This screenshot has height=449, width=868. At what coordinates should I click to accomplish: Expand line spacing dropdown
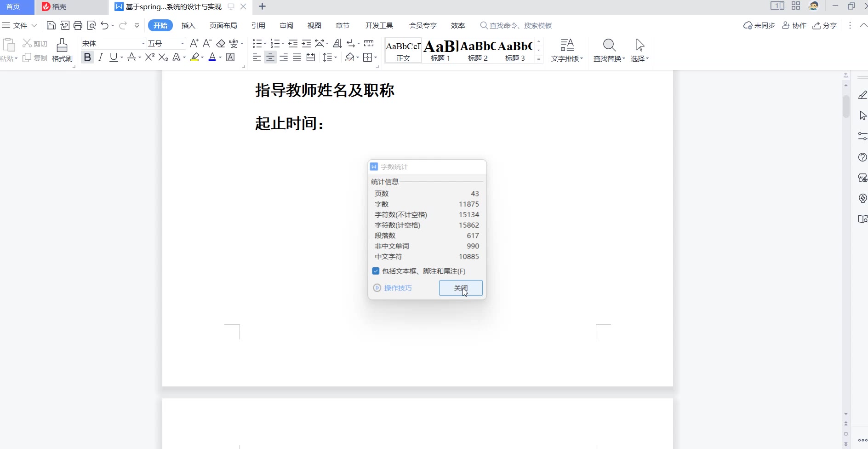pos(336,58)
